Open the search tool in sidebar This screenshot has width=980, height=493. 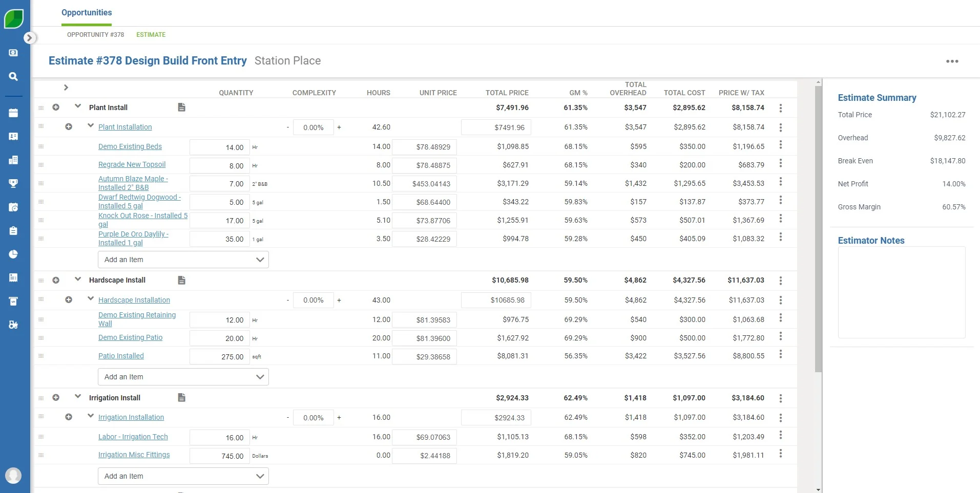(x=13, y=77)
